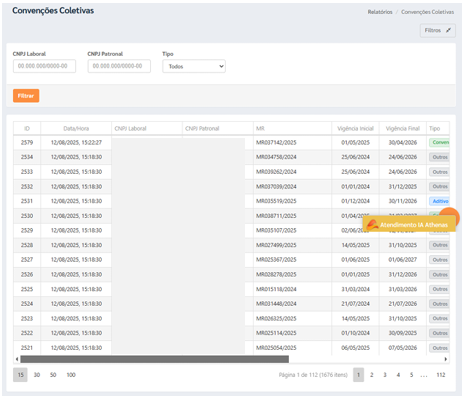Click the MR column header
Image resolution: width=465 pixels, height=398 pixels.
tap(292, 128)
